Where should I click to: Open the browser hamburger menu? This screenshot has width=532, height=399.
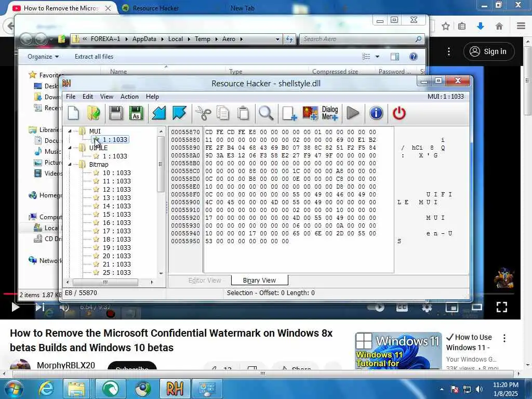(521, 26)
